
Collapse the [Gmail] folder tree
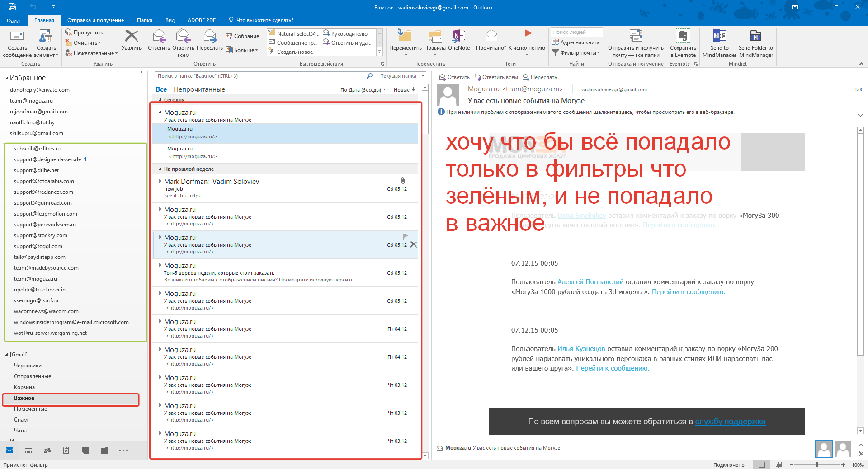(7, 355)
